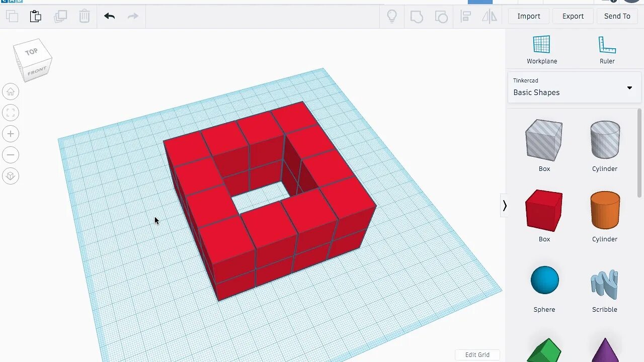Click the shapes panel scrollbar
Viewport: 644px width, 362px height.
pos(640,153)
